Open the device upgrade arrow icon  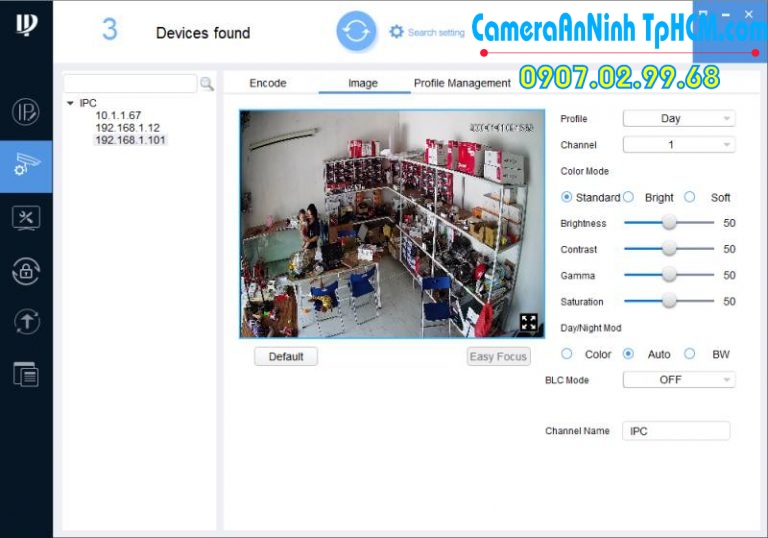[x=25, y=322]
